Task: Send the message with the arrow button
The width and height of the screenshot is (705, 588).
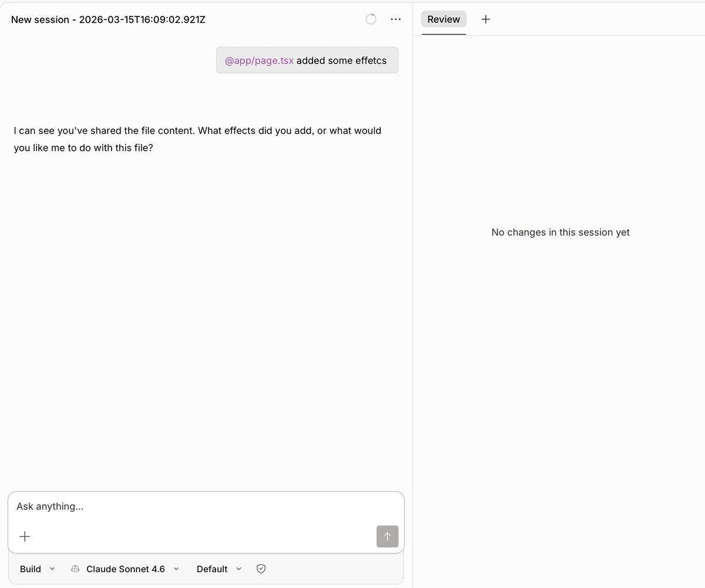Action: click(387, 536)
